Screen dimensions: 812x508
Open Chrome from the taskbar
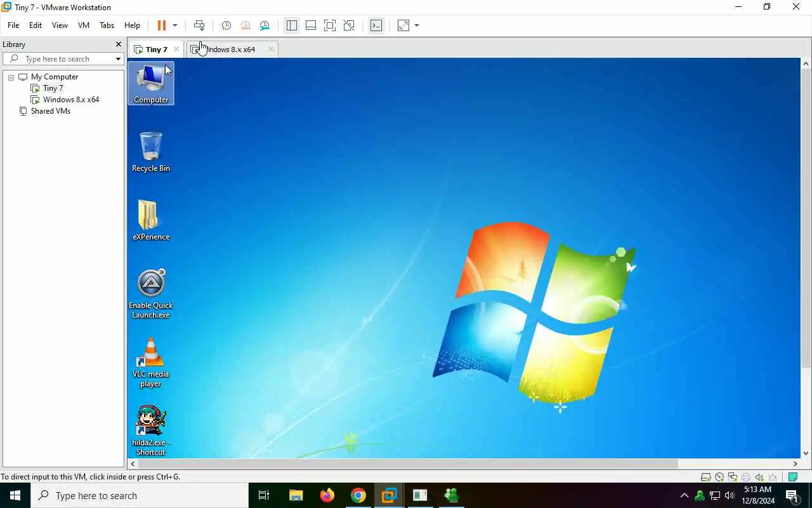pyautogui.click(x=358, y=495)
